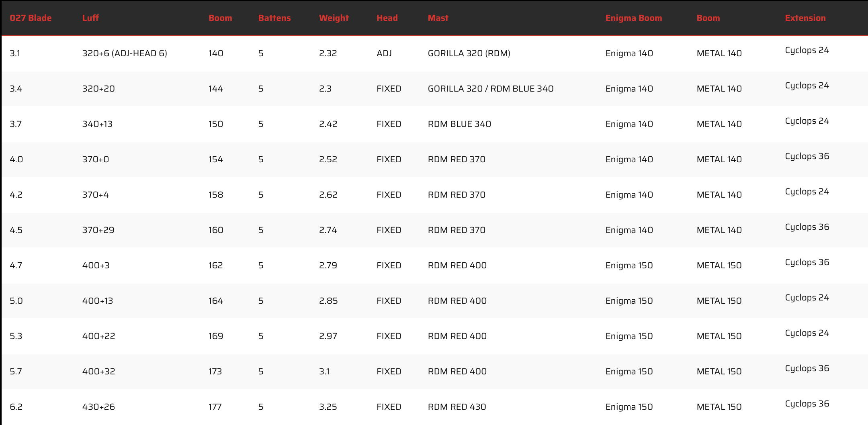Select blade size "5.3"
The image size is (868, 425).
16,336
